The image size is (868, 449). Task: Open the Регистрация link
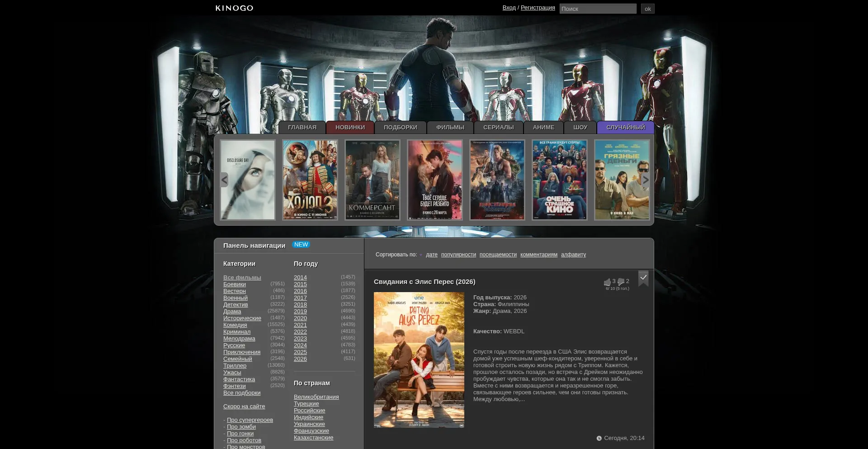point(538,8)
